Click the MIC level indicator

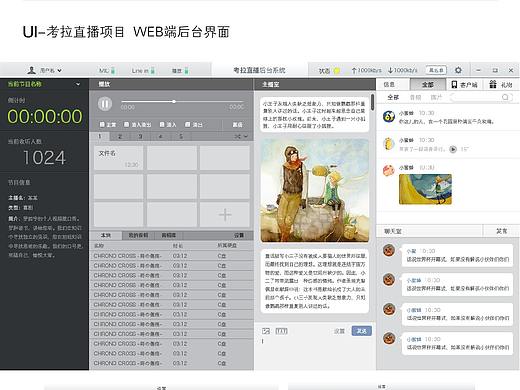pos(113,70)
